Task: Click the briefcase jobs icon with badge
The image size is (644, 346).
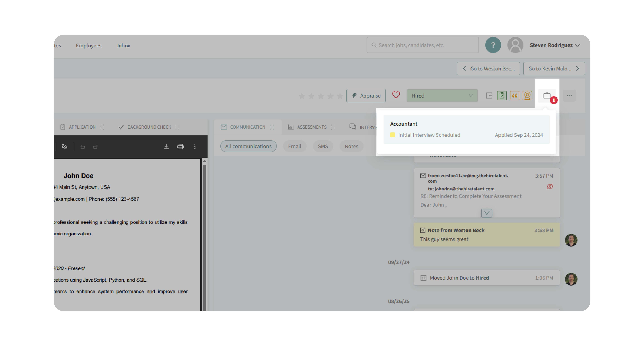Action: (547, 95)
